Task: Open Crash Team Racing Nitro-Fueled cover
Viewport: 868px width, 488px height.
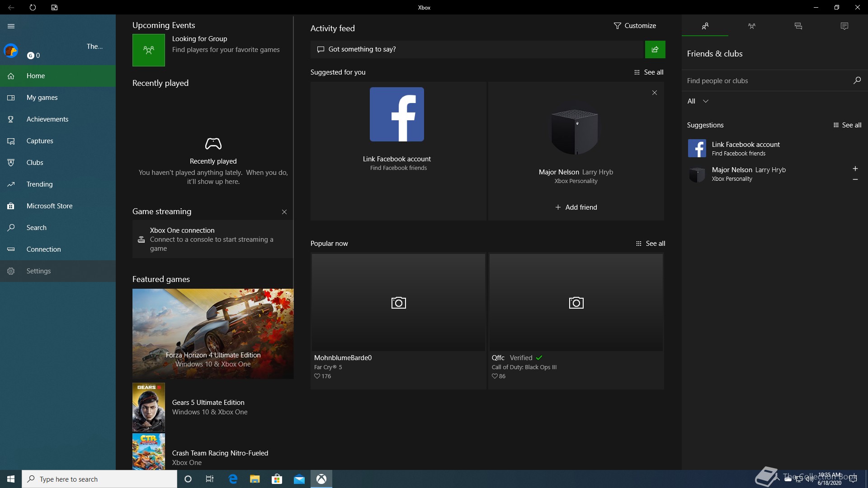Action: [x=149, y=451]
